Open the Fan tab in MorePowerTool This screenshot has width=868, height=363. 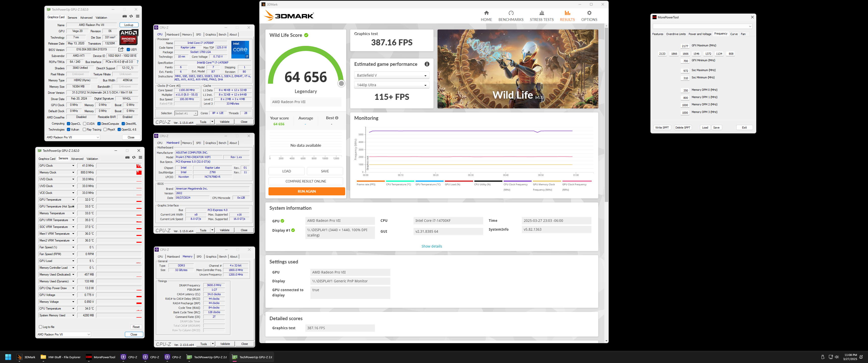[743, 34]
